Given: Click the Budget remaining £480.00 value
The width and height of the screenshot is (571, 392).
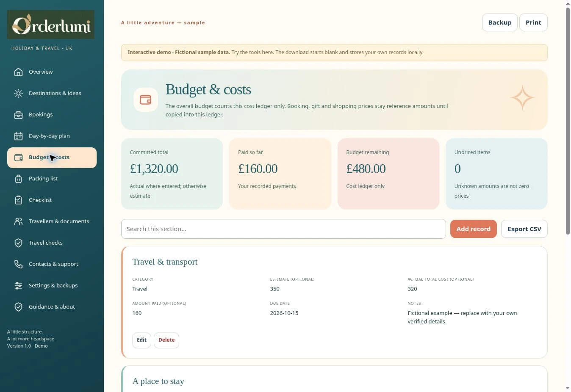Looking at the screenshot, I should pos(366,169).
